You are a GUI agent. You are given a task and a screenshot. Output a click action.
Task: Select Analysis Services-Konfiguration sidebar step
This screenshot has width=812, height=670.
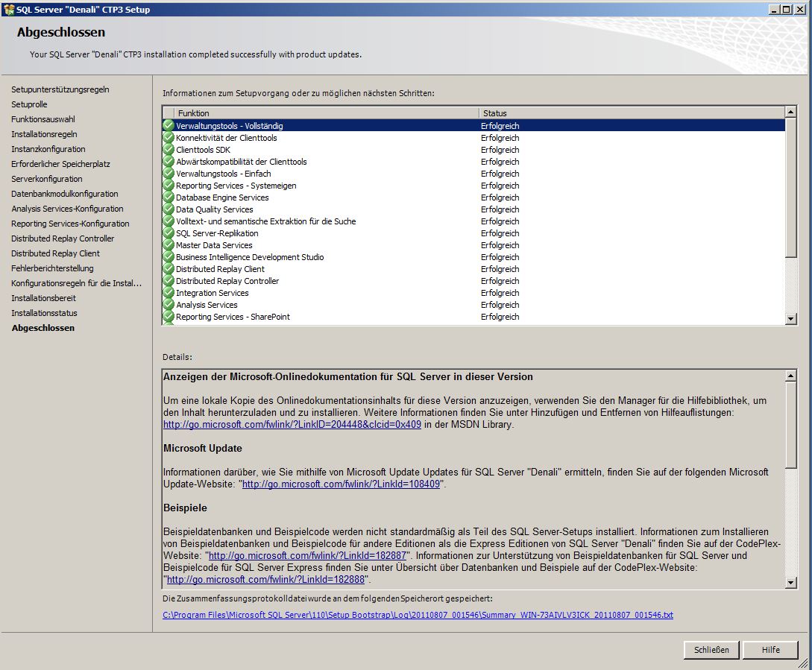[x=67, y=209]
